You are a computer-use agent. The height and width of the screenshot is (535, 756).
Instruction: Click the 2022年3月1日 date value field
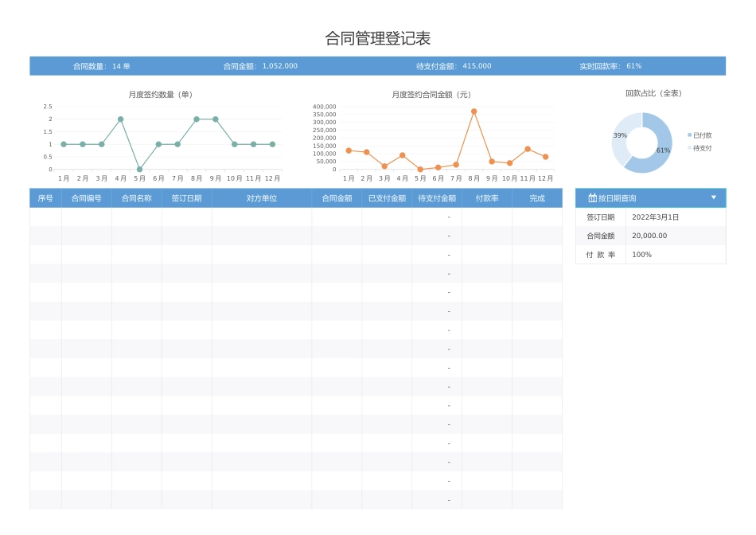pos(655,217)
